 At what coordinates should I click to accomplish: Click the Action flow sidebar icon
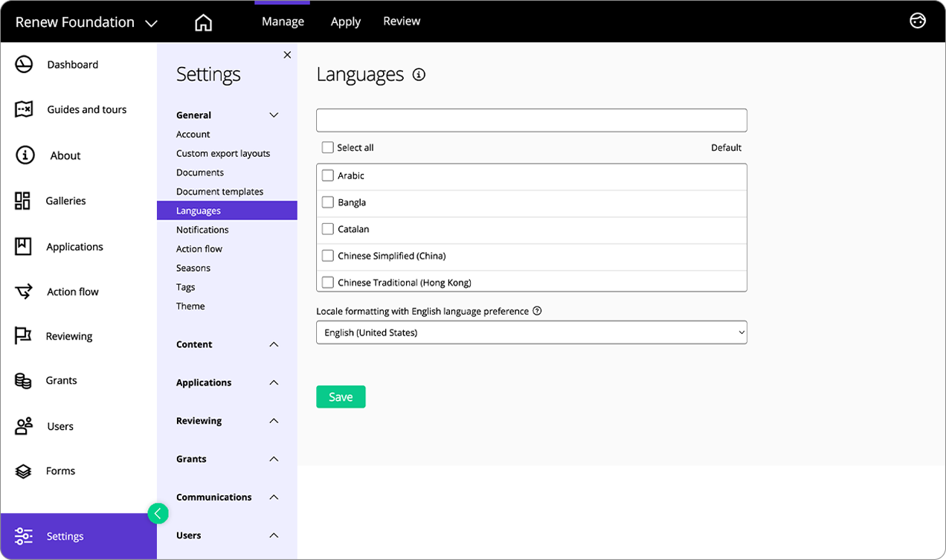point(23,292)
